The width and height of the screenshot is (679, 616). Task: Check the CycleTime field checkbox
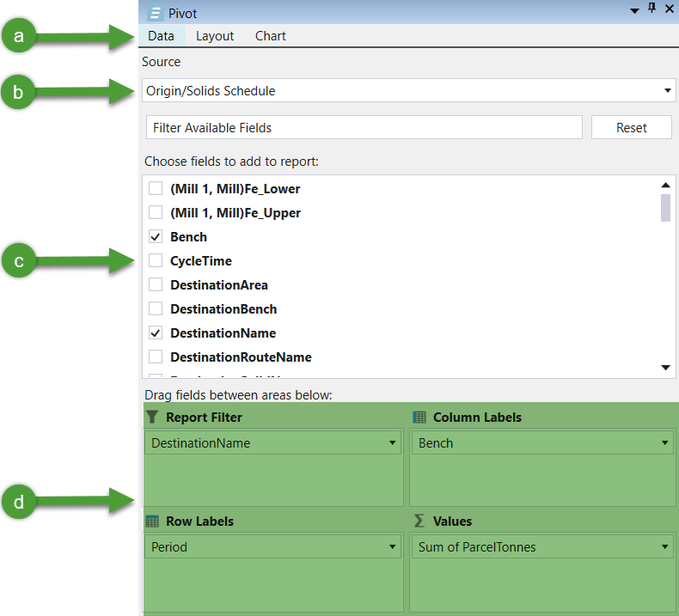pyautogui.click(x=156, y=260)
